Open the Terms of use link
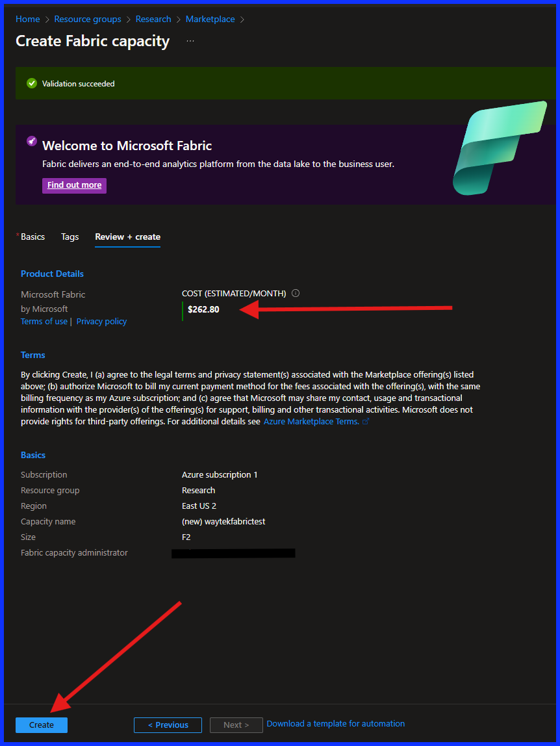Screen dimensions: 560x746 click(x=44, y=321)
